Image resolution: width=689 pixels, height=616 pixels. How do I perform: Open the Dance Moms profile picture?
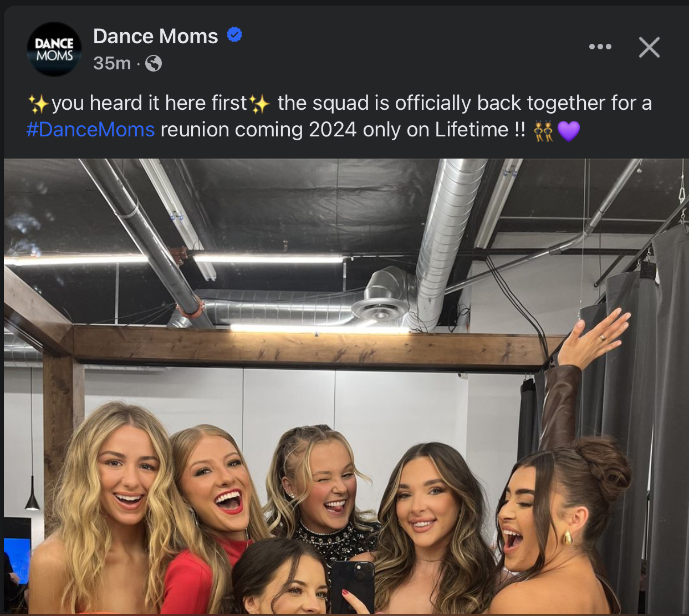point(54,49)
